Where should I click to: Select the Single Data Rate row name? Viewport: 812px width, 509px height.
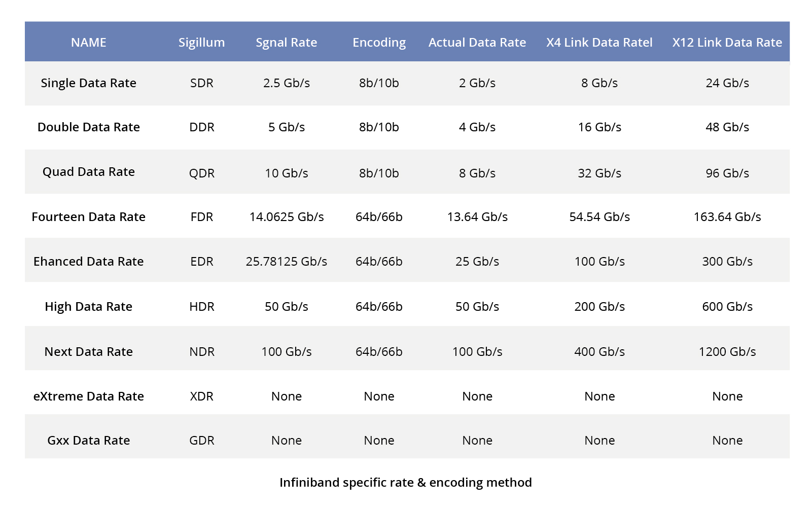coord(88,83)
